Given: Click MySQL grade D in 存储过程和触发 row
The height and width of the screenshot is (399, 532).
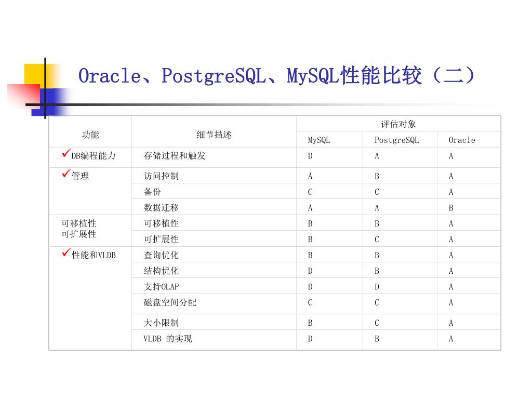Looking at the screenshot, I should tap(310, 156).
